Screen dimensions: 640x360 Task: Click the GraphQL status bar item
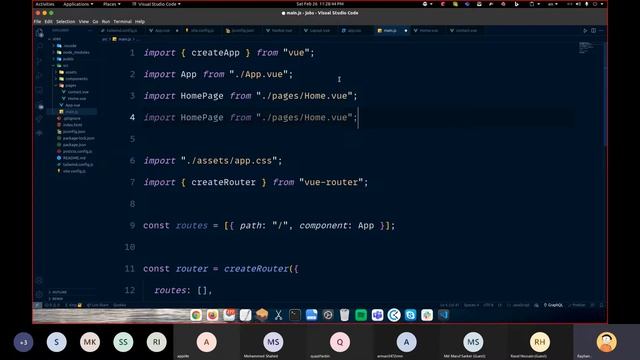pyautogui.click(x=553, y=305)
